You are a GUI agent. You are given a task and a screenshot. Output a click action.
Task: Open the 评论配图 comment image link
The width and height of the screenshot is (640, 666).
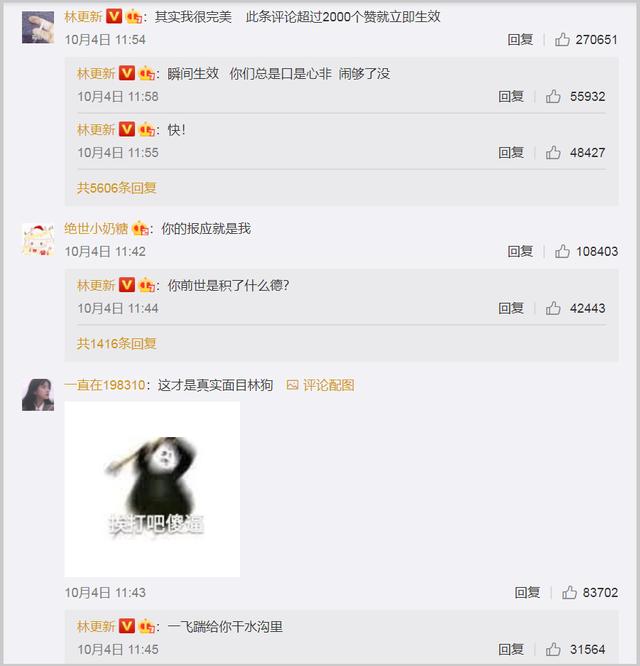328,385
